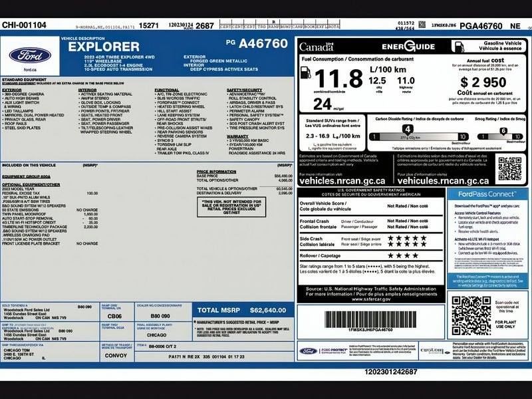Click the Ford oval logo
The height and width of the screenshot is (399, 532).
point(30,55)
